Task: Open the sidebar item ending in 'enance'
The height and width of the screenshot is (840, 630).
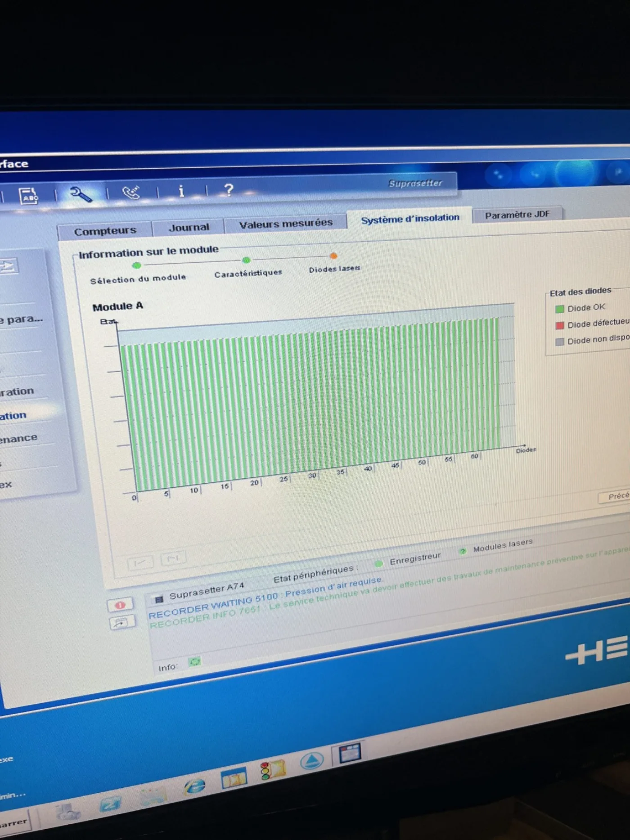Action: (x=19, y=438)
